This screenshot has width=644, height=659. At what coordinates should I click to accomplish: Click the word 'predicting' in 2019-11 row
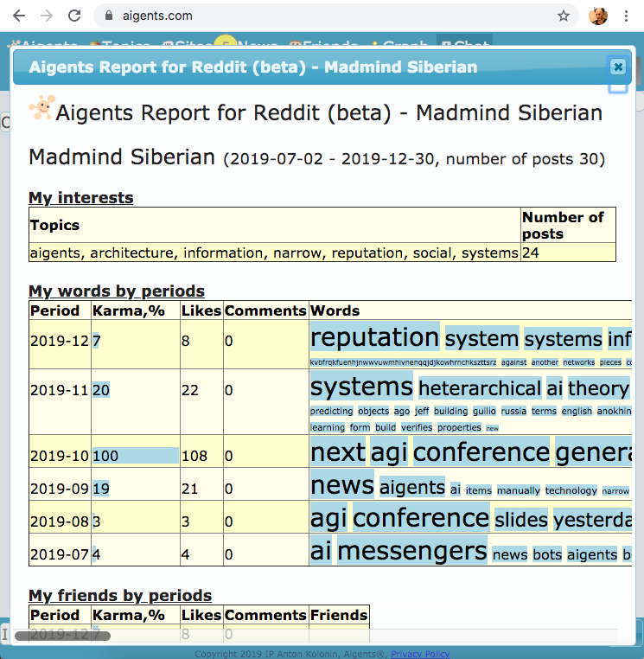[x=331, y=411]
